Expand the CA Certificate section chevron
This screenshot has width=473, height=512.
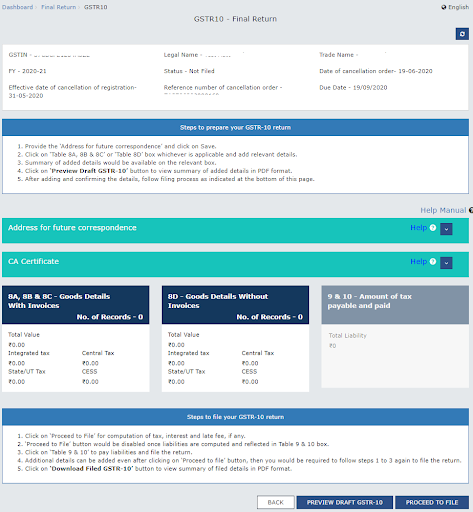(x=446, y=263)
